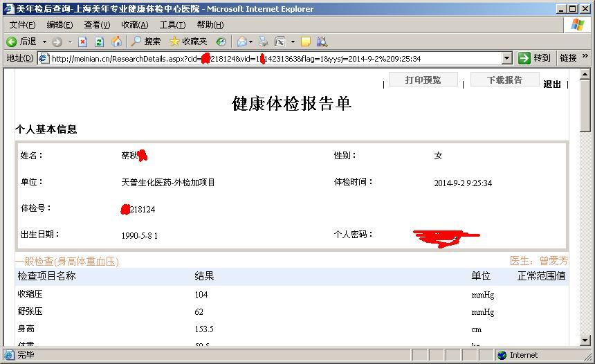The width and height of the screenshot is (595, 364).
Task: Click the vertical scrollbar thumb
Action: point(585,106)
